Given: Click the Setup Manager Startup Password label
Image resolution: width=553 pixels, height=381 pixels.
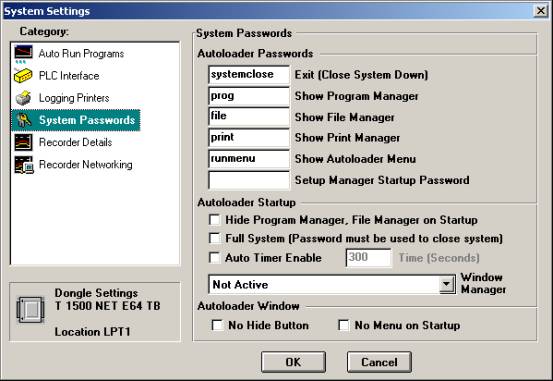Looking at the screenshot, I should coord(382,180).
